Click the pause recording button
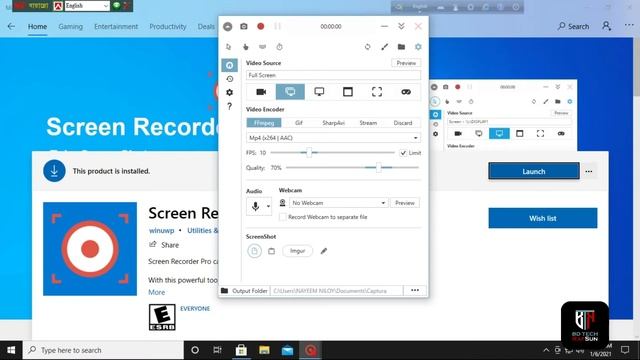640x360 pixels. tap(278, 27)
